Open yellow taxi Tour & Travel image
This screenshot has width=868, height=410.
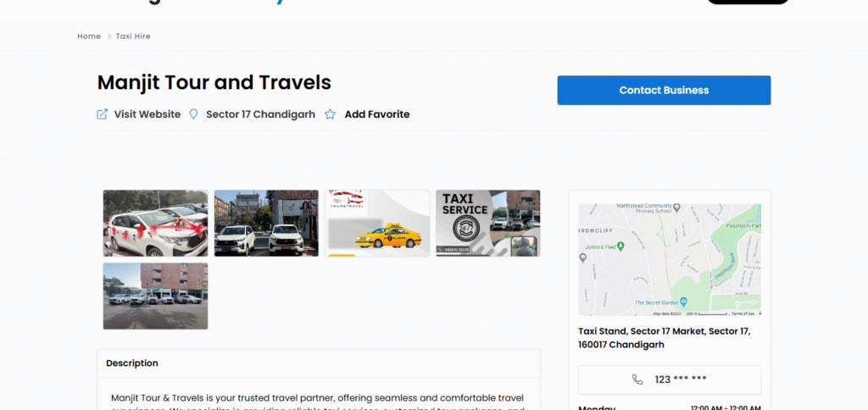377,224
